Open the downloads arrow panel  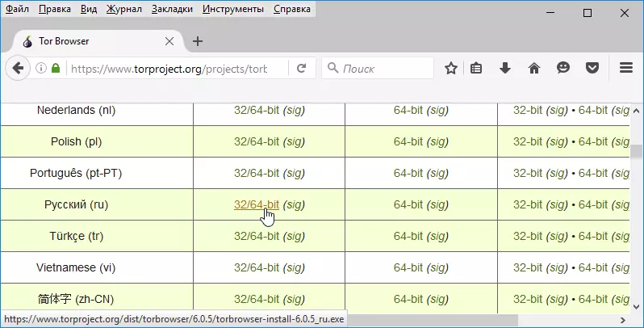(x=505, y=69)
